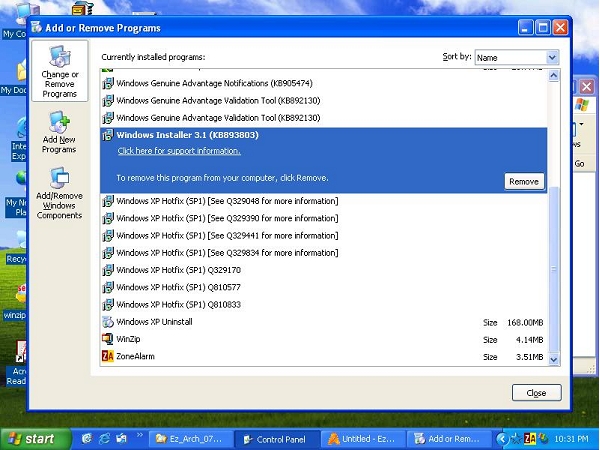Select the ZoneAlarm program icon in list
600x450 pixels.
tap(108, 356)
